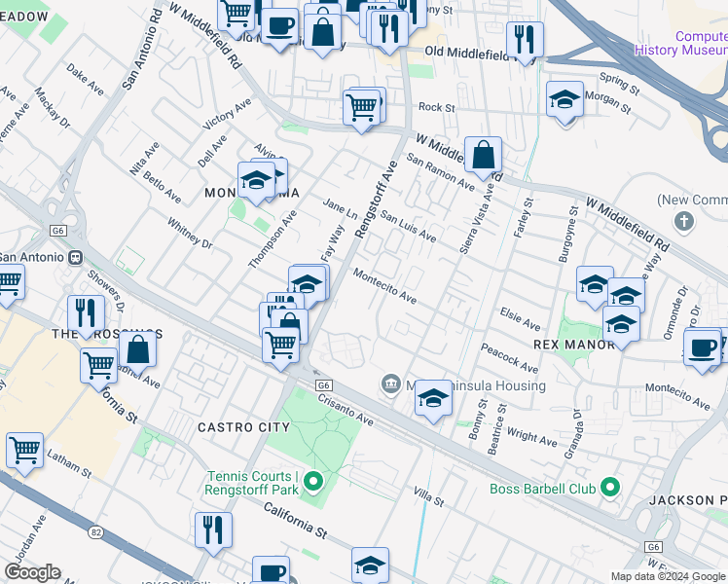Click the church marker near New Community
Screen dimensions: 728x584
coord(685,221)
